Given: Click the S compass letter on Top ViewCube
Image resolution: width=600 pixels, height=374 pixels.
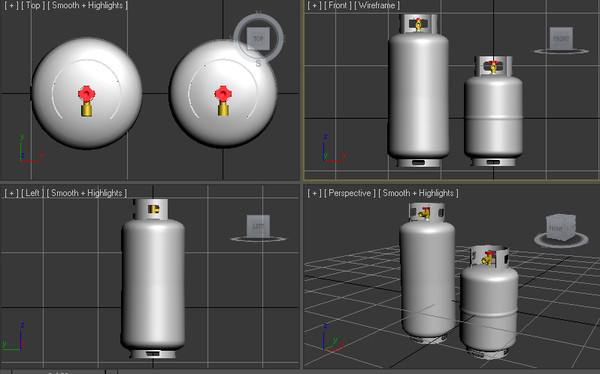Looking at the screenshot, I should click(x=258, y=64).
